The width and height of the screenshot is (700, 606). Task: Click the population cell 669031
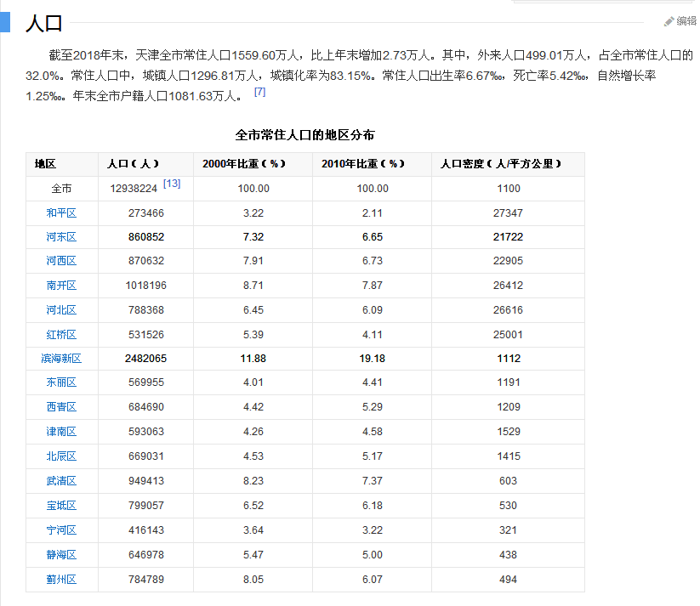(x=146, y=456)
